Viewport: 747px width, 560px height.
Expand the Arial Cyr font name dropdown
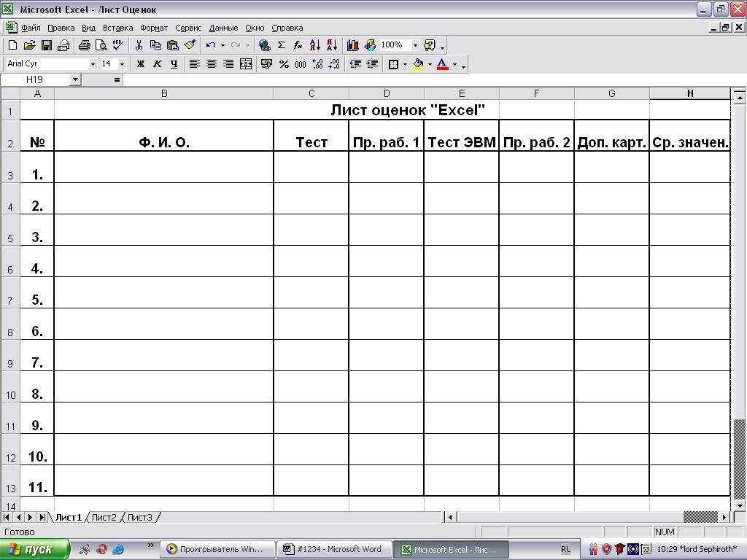tap(93, 64)
